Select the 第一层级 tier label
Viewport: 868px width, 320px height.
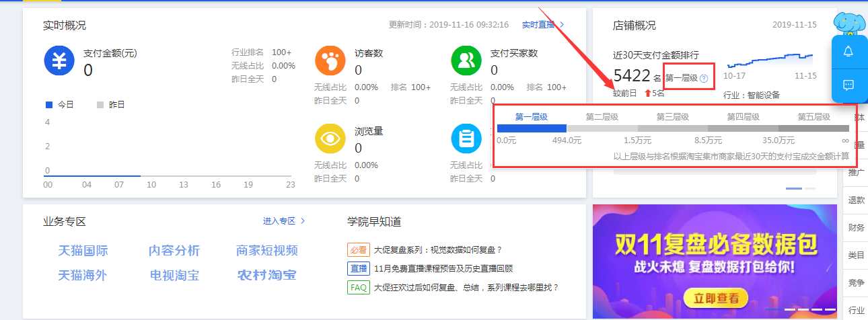point(532,116)
